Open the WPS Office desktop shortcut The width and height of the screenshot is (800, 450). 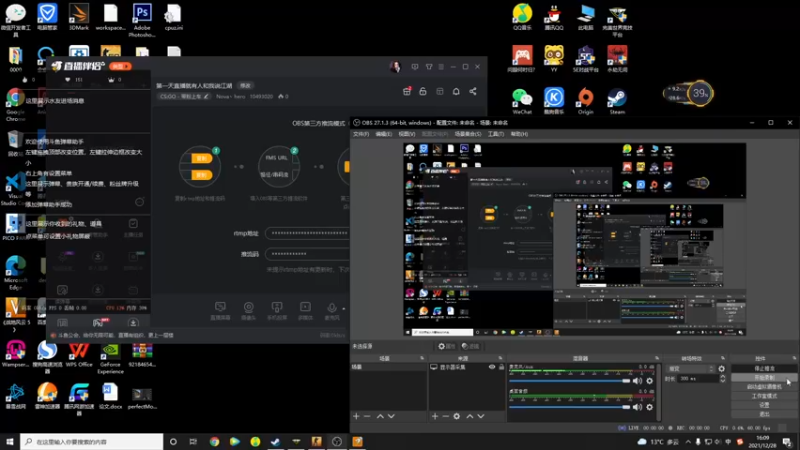(79, 355)
